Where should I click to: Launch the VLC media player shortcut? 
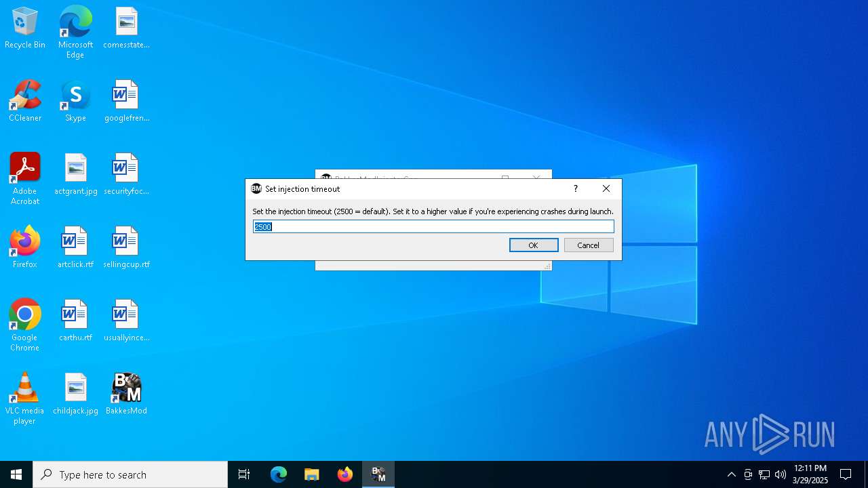click(25, 399)
